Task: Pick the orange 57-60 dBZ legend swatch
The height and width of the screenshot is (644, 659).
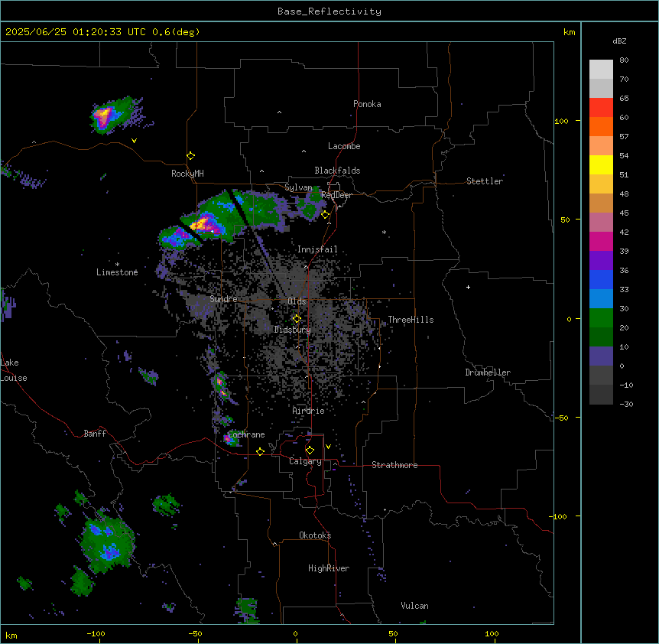Action: click(x=601, y=126)
